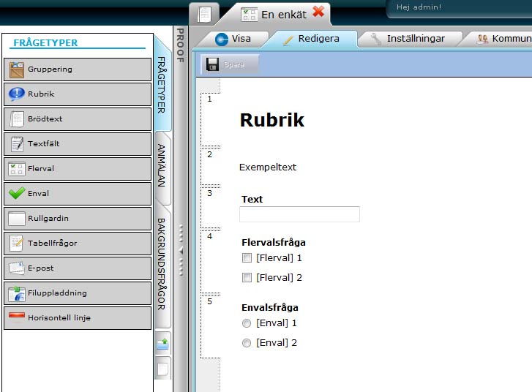Collapse the side panel with the splitter handle
Screen dimensions: 532x392
tap(181, 251)
